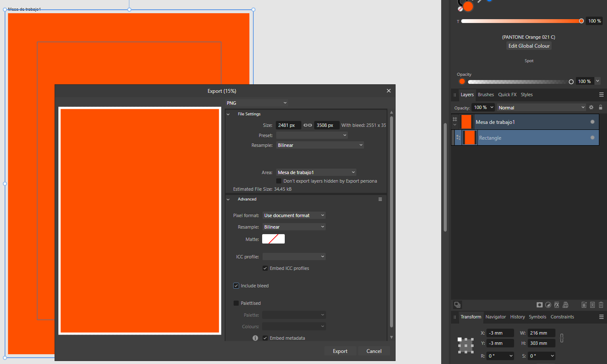Click the Opacity slider handle in Colour panel
Screen dimensions: 607x364
coord(571,82)
